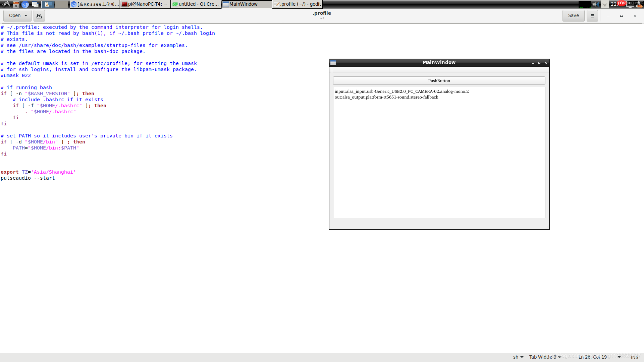Toggle the INS insert mode indicator
Viewport: 644px width, 362px height.
click(634, 357)
